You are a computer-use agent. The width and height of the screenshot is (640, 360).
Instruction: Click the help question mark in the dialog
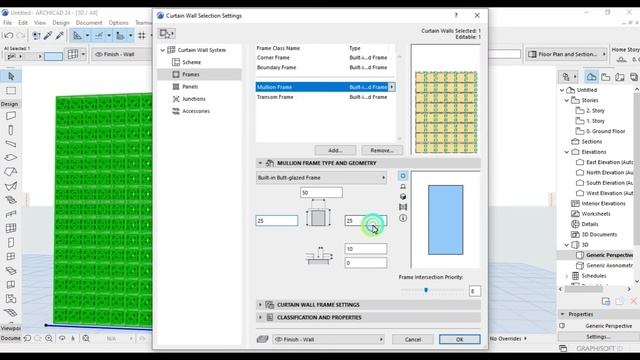(x=456, y=15)
